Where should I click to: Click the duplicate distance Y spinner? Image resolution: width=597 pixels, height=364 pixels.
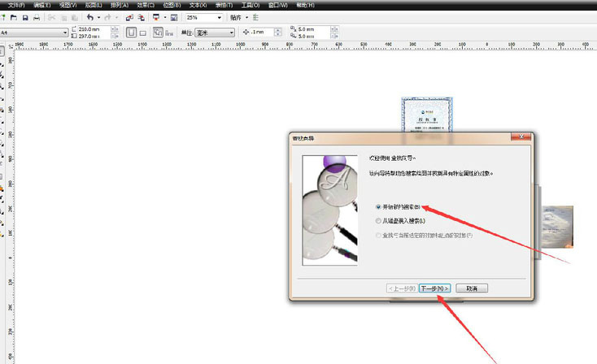click(334, 36)
